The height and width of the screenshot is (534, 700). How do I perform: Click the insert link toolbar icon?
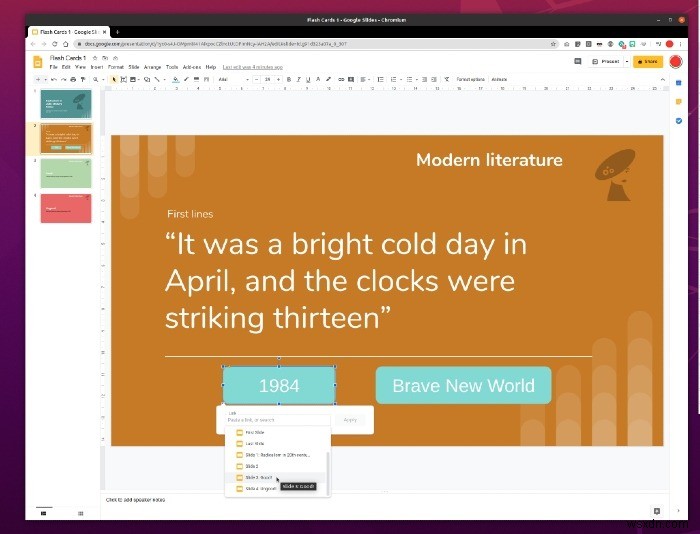click(x=341, y=79)
